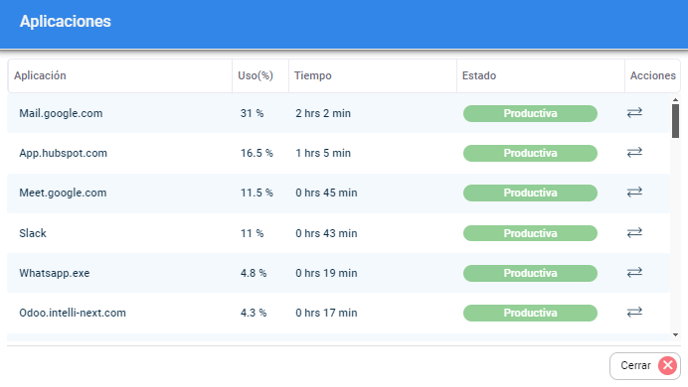Screen dimensions: 688x387
Task: Select the Meet.google.com row name
Action: 63,193
